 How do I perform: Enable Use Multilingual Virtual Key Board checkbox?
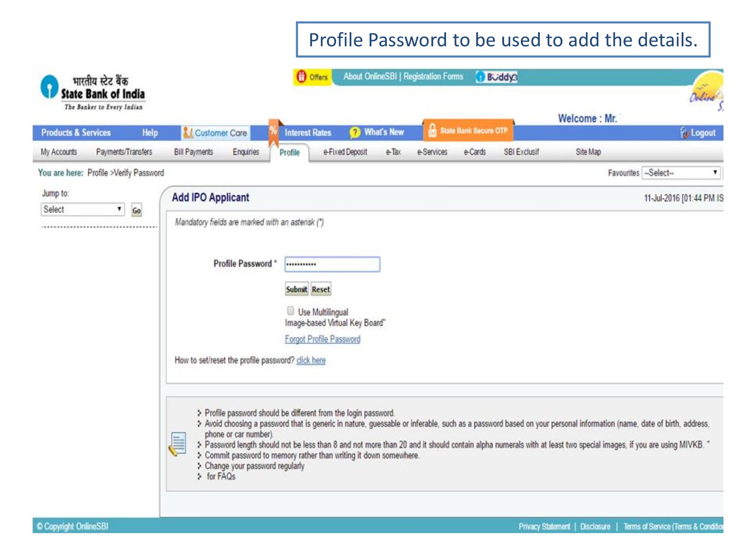pyautogui.click(x=290, y=311)
